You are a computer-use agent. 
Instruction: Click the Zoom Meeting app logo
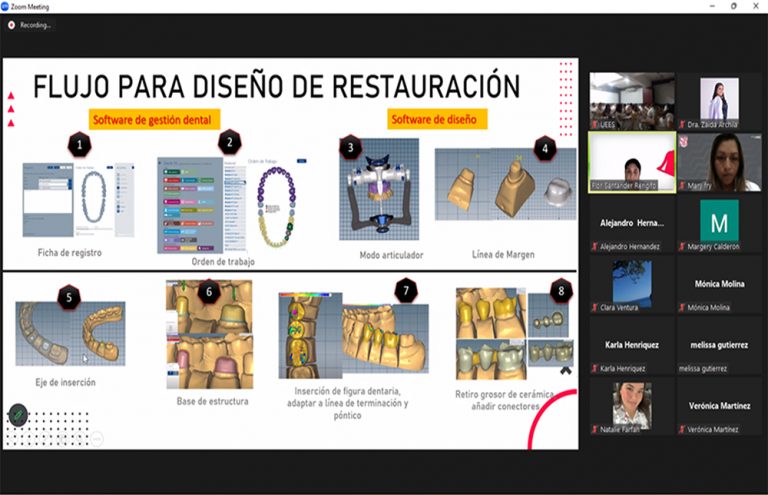pyautogui.click(x=6, y=6)
